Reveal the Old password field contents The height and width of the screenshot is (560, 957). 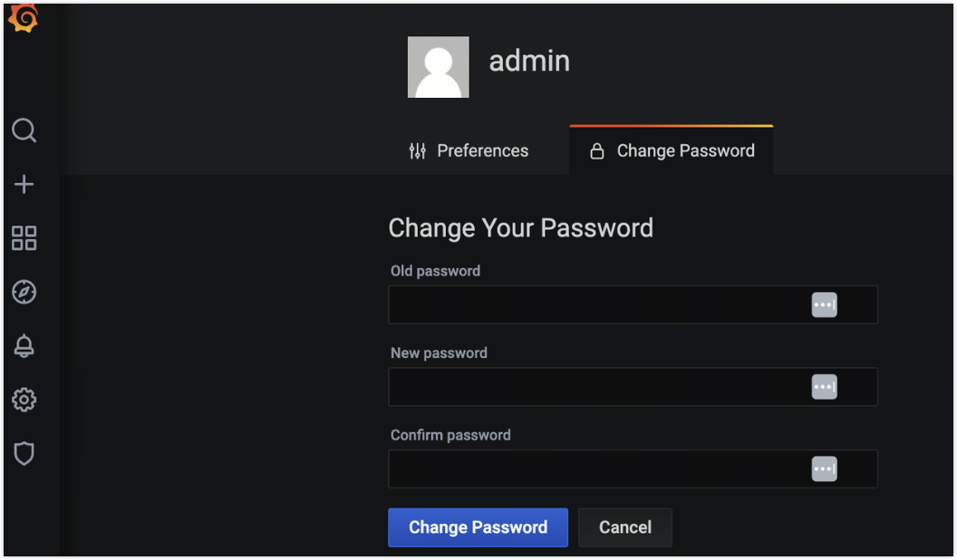tap(824, 304)
